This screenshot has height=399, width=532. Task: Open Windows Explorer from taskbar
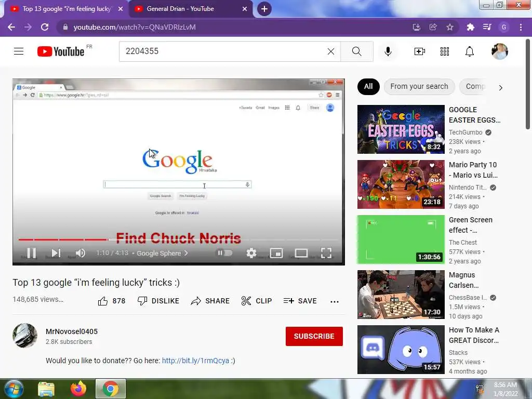tap(46, 389)
